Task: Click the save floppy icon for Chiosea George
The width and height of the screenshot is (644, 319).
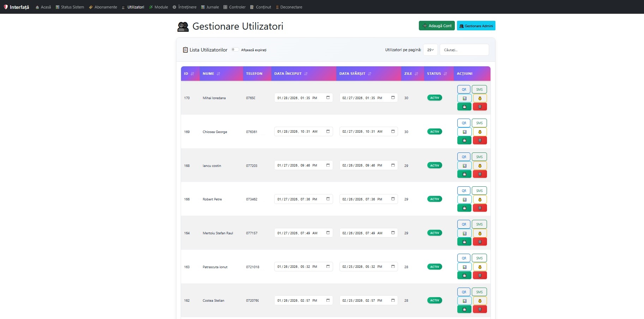Action: point(464,140)
